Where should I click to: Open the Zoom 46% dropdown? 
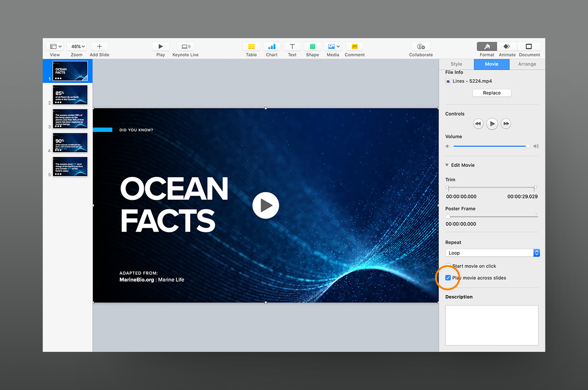[77, 46]
